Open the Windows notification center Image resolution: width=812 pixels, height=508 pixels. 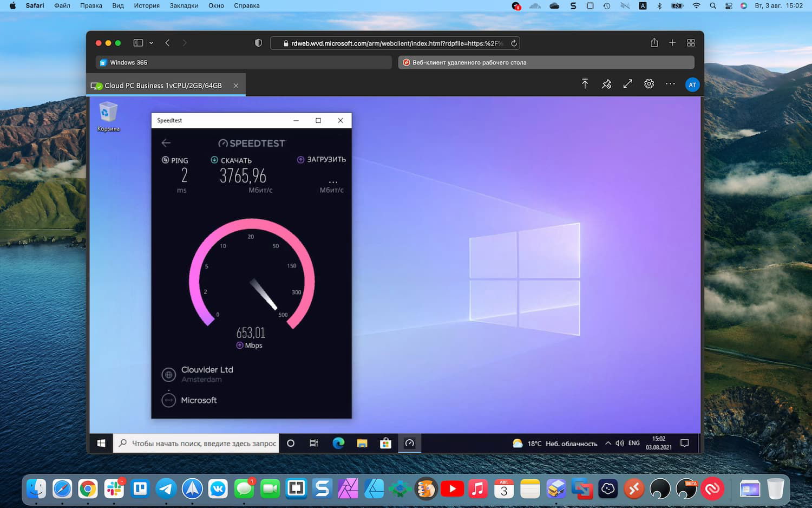(684, 444)
